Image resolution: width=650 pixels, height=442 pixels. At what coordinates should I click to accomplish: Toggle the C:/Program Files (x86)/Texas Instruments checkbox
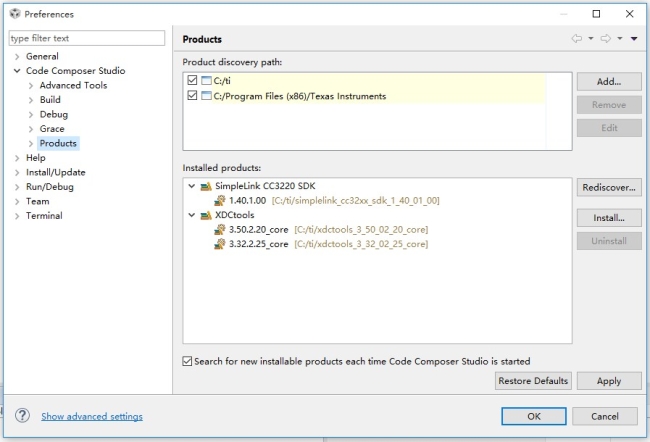click(x=192, y=96)
